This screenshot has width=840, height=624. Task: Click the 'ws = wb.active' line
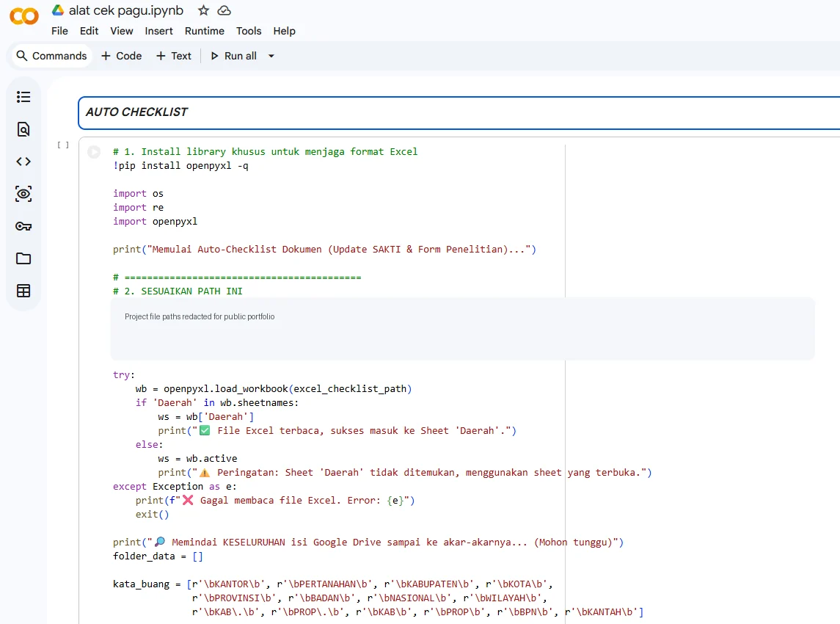tap(197, 458)
